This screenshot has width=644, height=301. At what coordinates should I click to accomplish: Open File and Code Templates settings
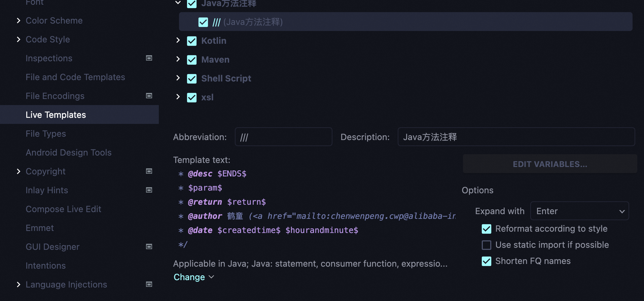(75, 77)
